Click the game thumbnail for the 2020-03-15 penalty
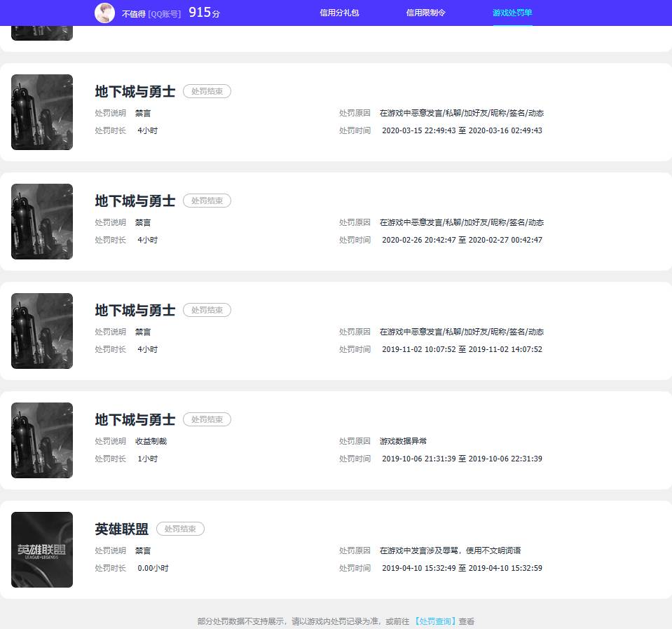672x629 pixels. (42, 112)
